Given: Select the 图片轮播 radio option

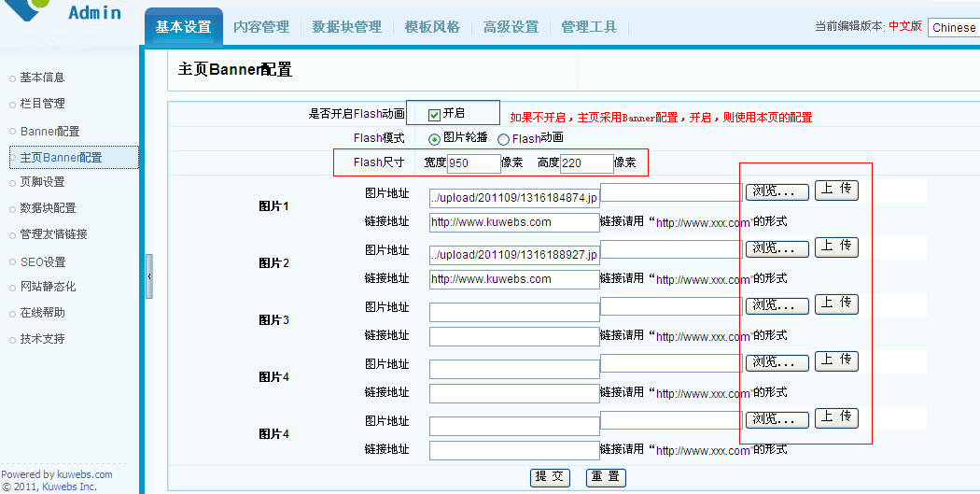Looking at the screenshot, I should click(x=434, y=139).
